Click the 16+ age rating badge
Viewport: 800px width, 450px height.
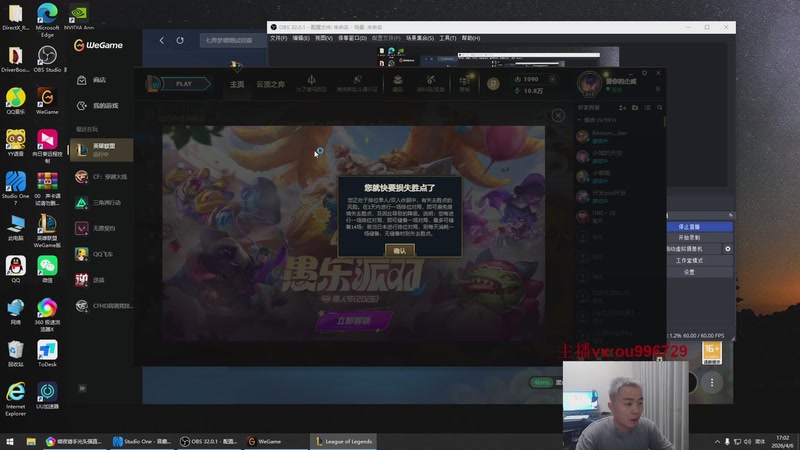coord(712,353)
